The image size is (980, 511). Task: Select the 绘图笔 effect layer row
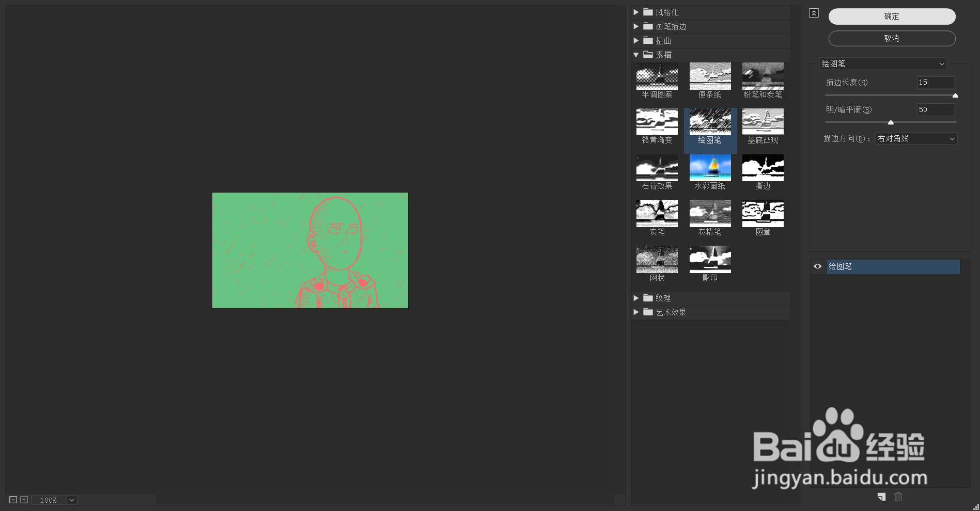893,266
